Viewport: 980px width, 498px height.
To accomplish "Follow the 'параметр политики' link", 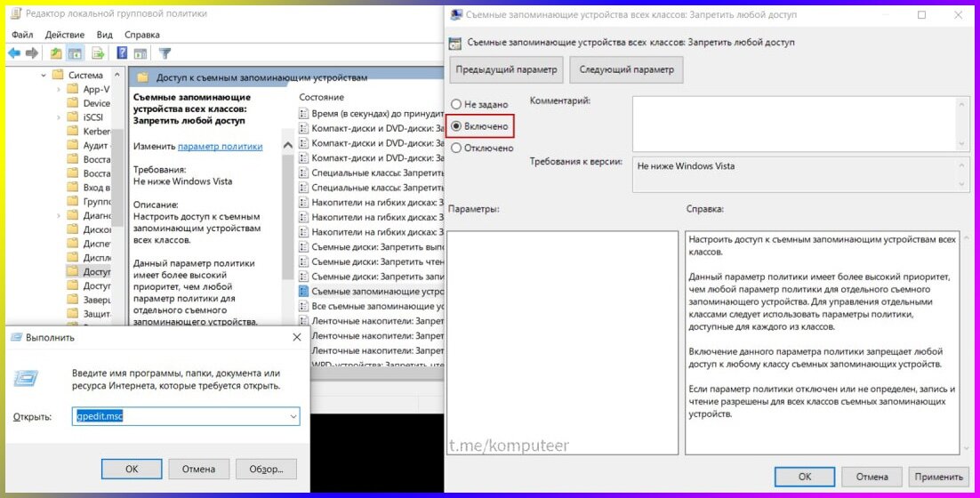I will (x=220, y=146).
